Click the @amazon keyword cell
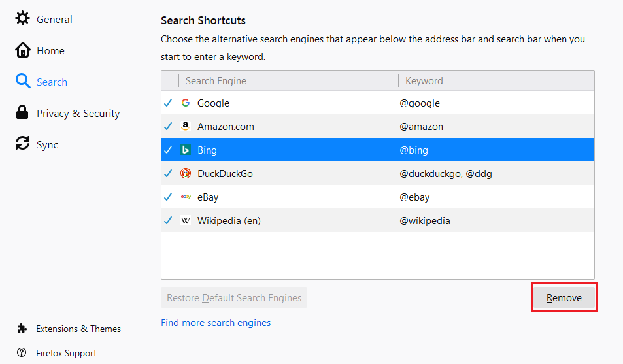Viewport: 623px width, 364px height. pyautogui.click(x=421, y=127)
